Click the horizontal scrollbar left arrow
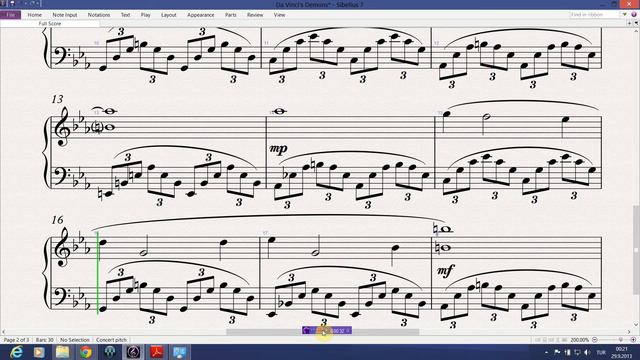 click(4, 332)
